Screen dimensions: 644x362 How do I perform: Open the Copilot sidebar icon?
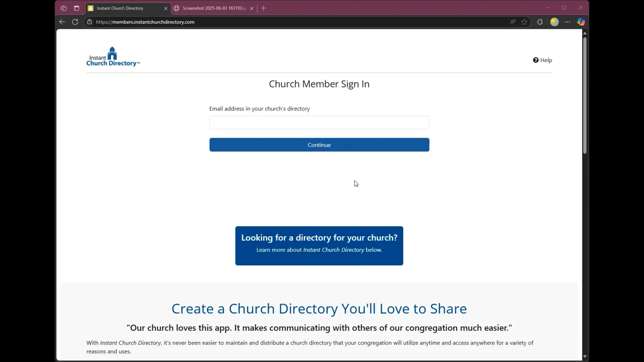pyautogui.click(x=581, y=22)
